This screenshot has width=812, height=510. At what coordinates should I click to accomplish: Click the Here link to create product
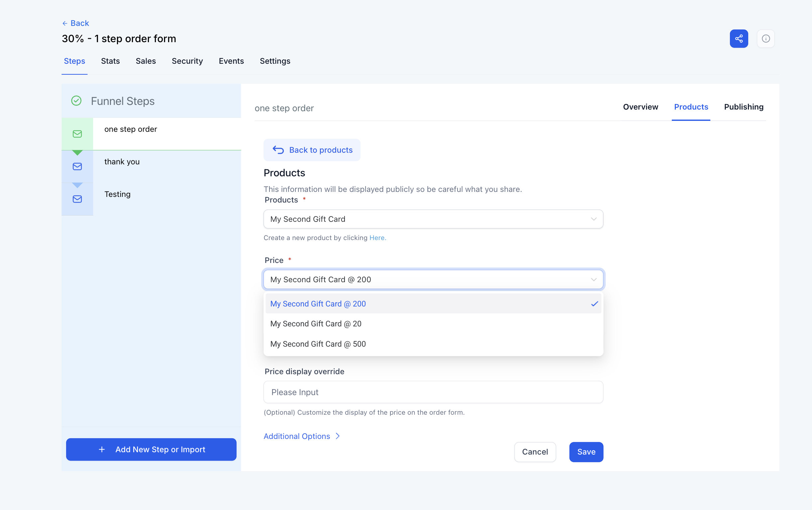377,238
